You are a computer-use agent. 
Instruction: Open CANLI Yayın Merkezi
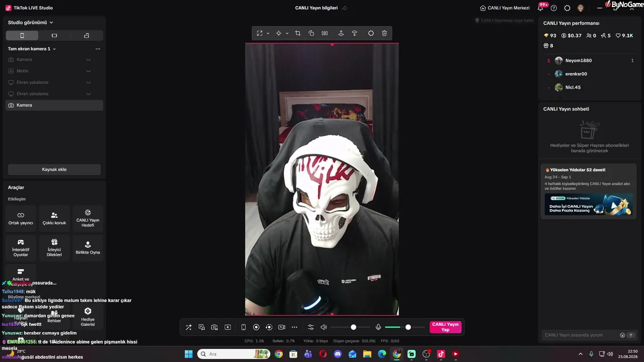pyautogui.click(x=505, y=8)
